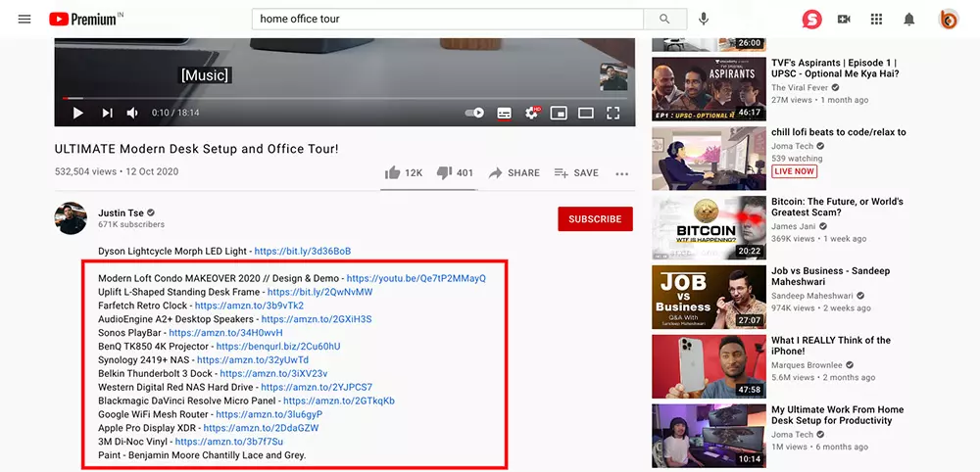
Task: Open Justin Tse channel avatar
Action: point(71,218)
